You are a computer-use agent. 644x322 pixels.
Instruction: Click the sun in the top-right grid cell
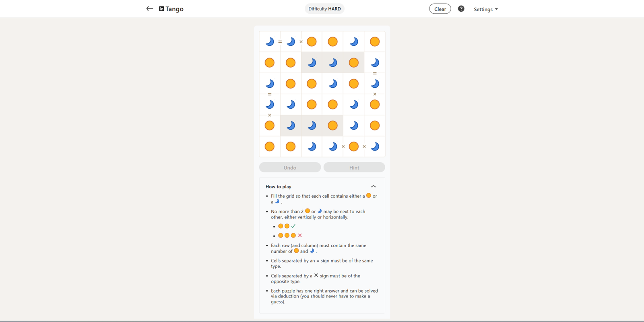(x=374, y=41)
